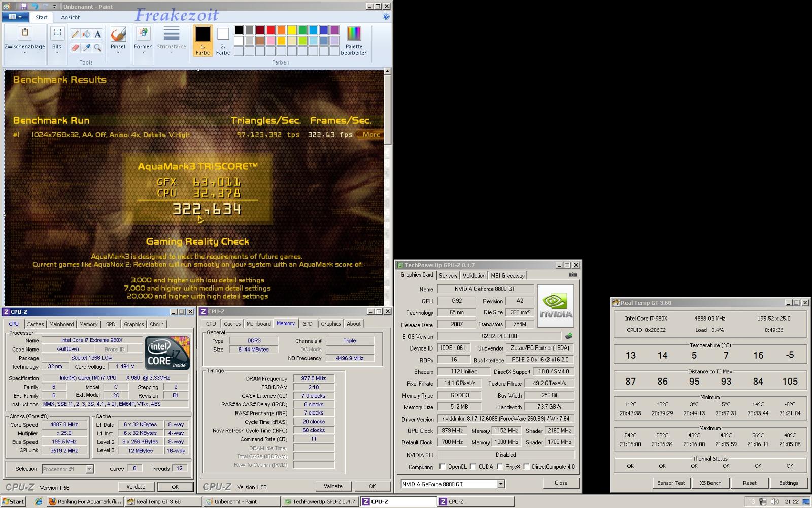
Task: Expand the Pinsel dropdown arrow
Action: pyautogui.click(x=118, y=53)
